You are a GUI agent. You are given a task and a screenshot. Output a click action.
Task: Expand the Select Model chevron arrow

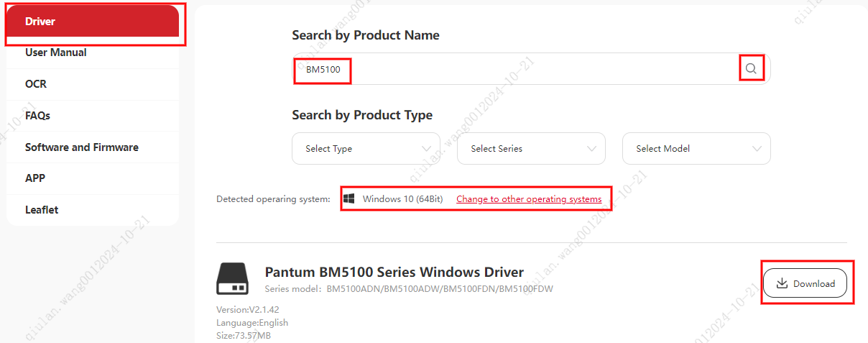(757, 149)
